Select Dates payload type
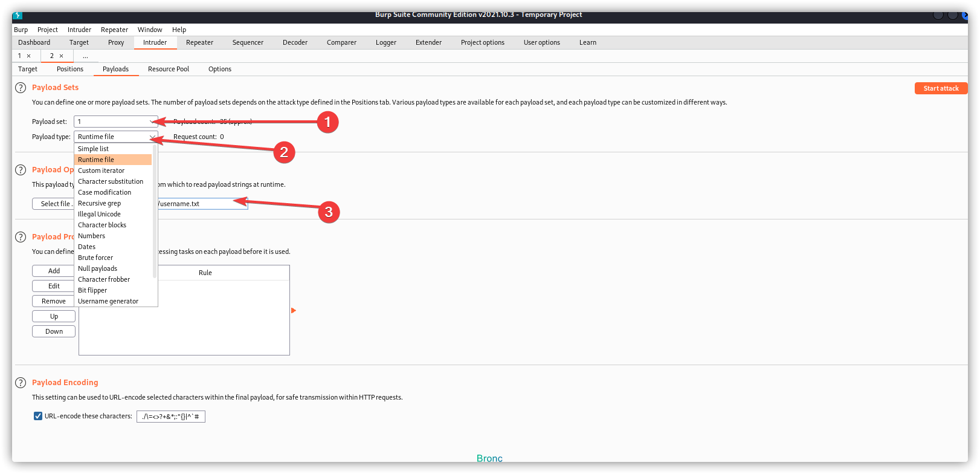The width and height of the screenshot is (980, 474). 113,247
